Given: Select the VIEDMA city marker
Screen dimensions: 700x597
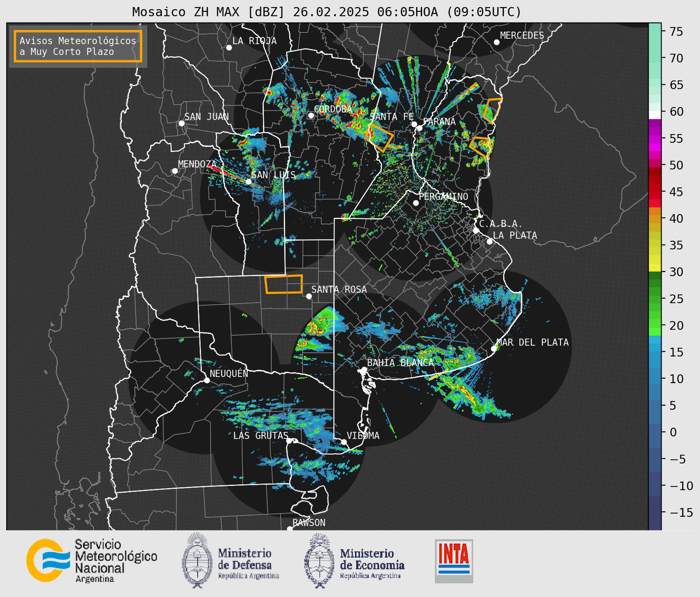Looking at the screenshot, I should pyautogui.click(x=344, y=442).
